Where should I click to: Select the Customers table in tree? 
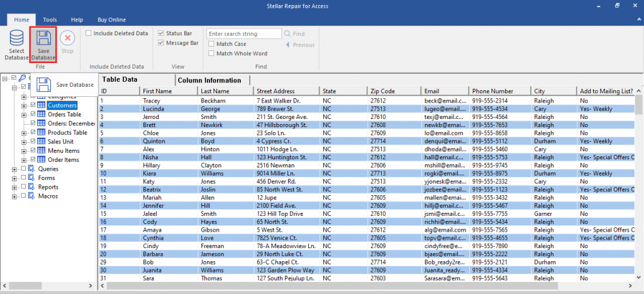(62, 106)
